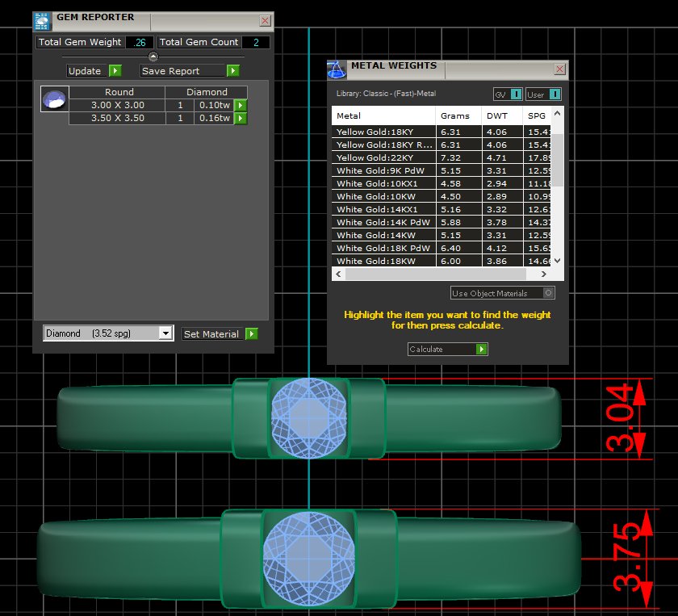Select the Yellow Gold:22KY row
Viewport: 678px width, 616px height.
(x=441, y=158)
